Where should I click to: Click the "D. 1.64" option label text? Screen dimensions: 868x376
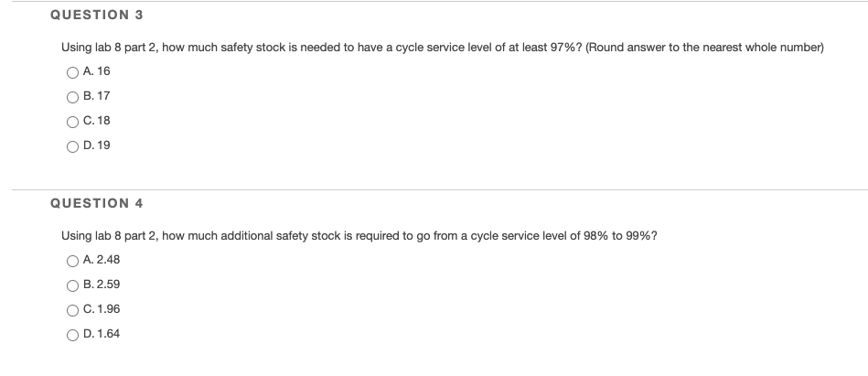tap(102, 333)
